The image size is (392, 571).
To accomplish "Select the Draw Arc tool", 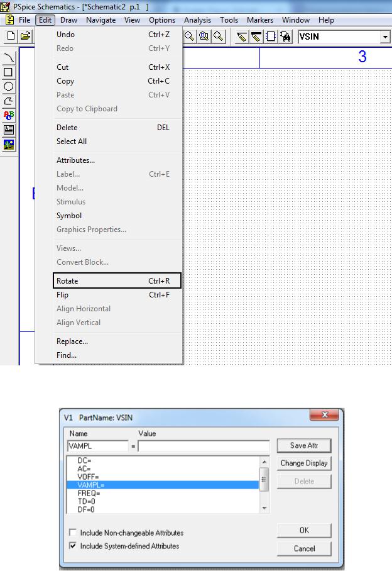I will click(8, 57).
